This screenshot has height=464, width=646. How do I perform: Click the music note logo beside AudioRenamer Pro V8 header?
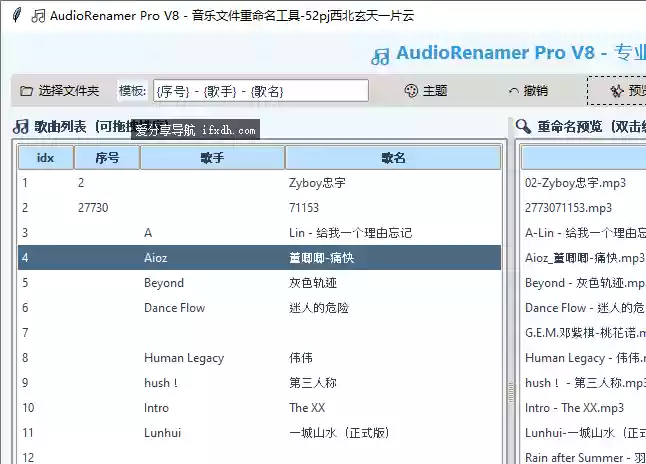click(380, 56)
